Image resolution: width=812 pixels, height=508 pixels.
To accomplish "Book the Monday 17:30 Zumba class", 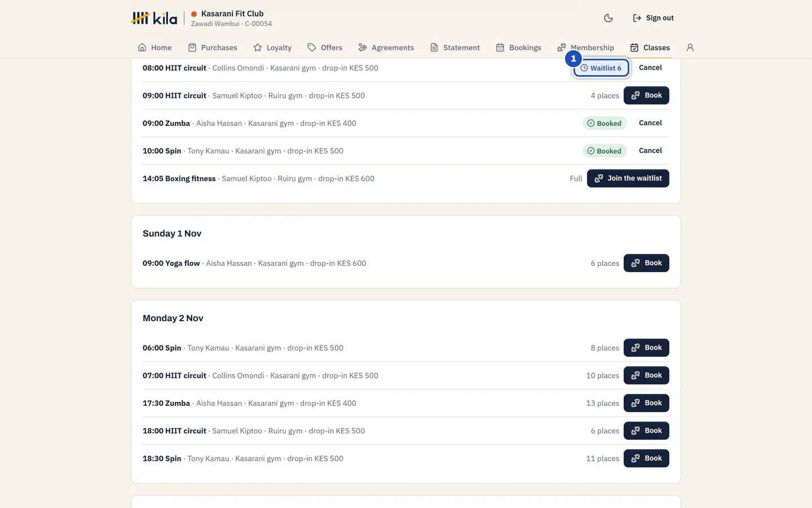I will point(646,403).
